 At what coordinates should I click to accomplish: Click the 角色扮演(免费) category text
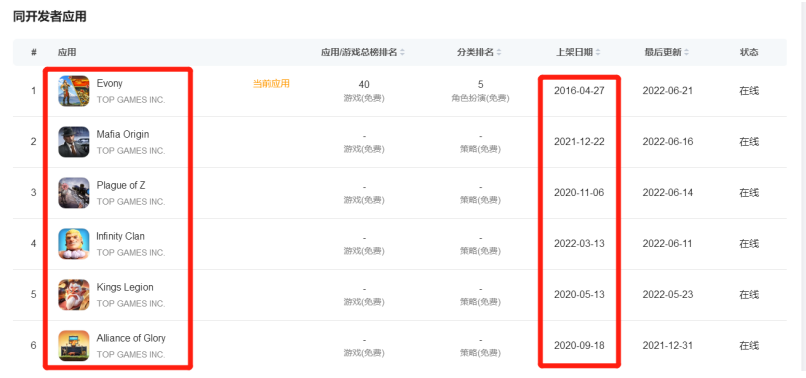click(480, 98)
